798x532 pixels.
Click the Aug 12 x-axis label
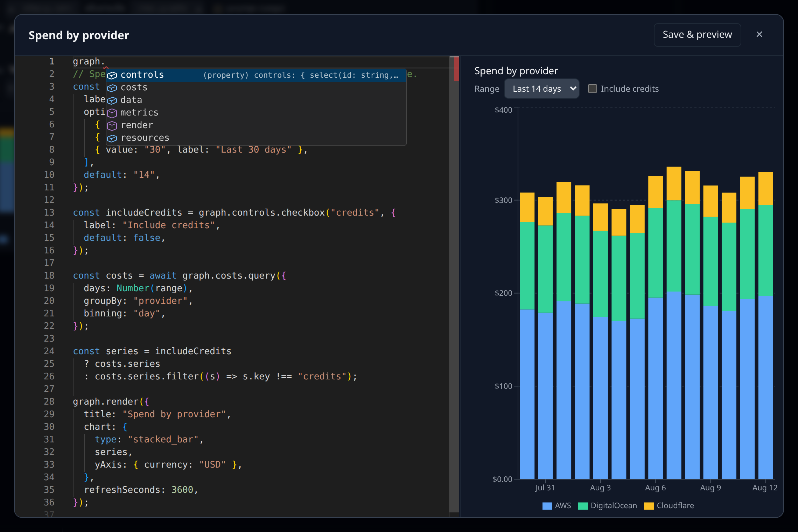pyautogui.click(x=765, y=488)
